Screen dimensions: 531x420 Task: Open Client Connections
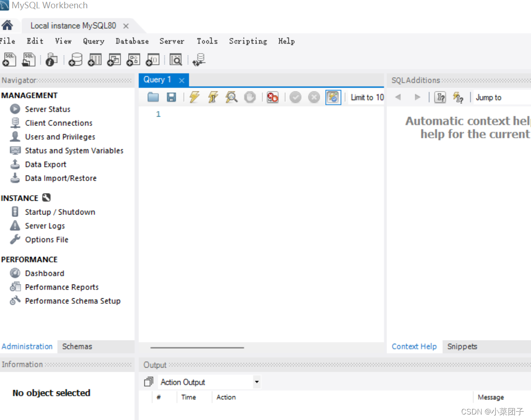click(59, 123)
